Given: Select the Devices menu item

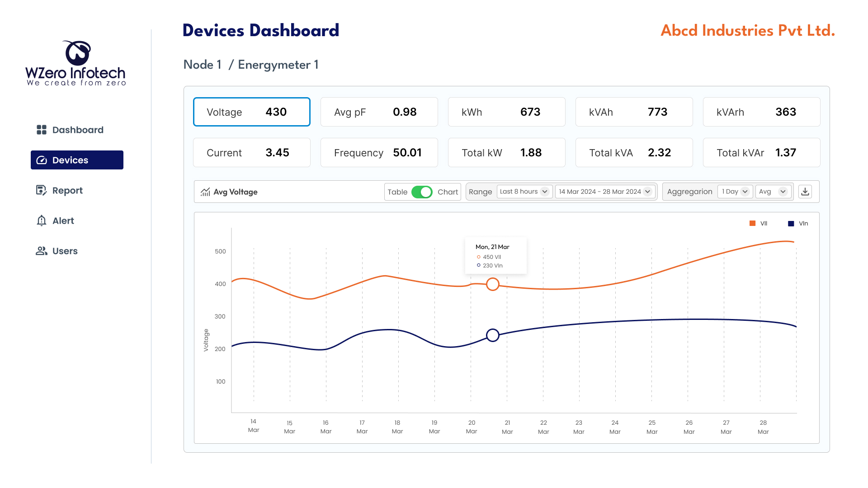Looking at the screenshot, I should tap(77, 160).
